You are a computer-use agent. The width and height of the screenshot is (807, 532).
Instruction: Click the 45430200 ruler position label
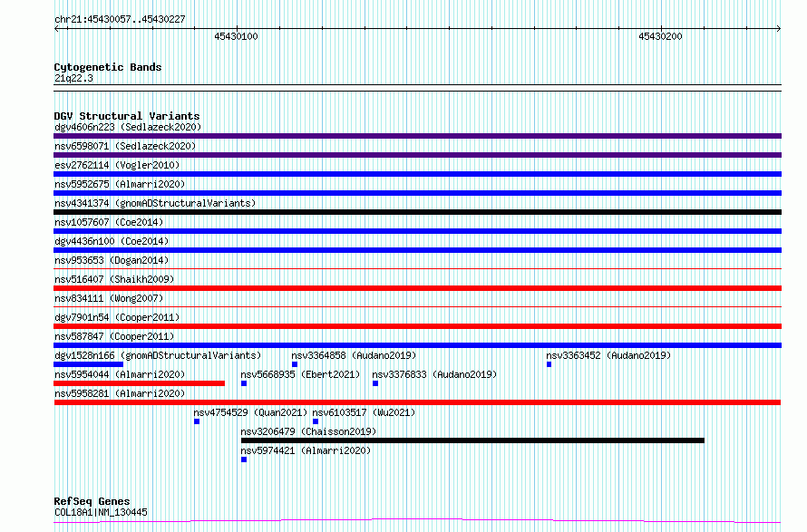[660, 36]
